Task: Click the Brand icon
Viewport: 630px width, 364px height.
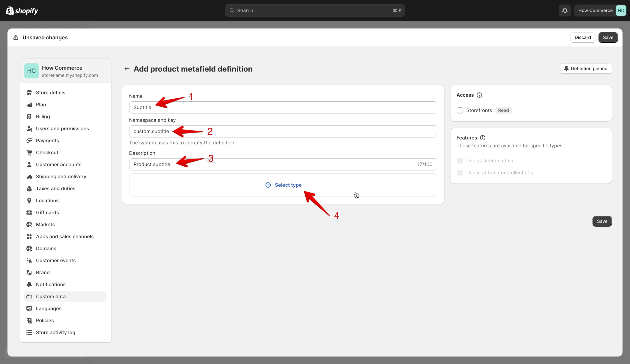Action: click(29, 273)
